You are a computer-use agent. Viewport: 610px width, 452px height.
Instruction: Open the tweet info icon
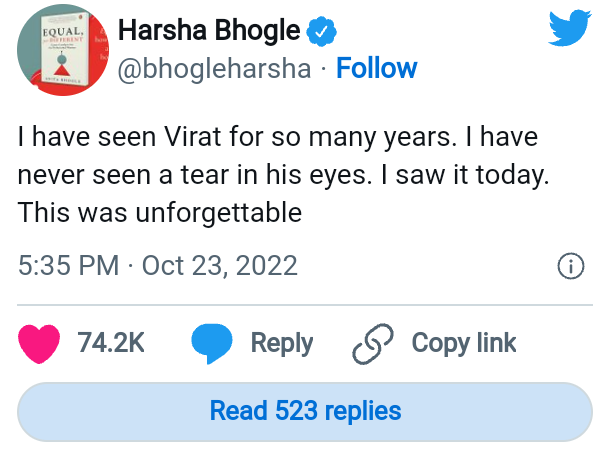[x=570, y=266]
